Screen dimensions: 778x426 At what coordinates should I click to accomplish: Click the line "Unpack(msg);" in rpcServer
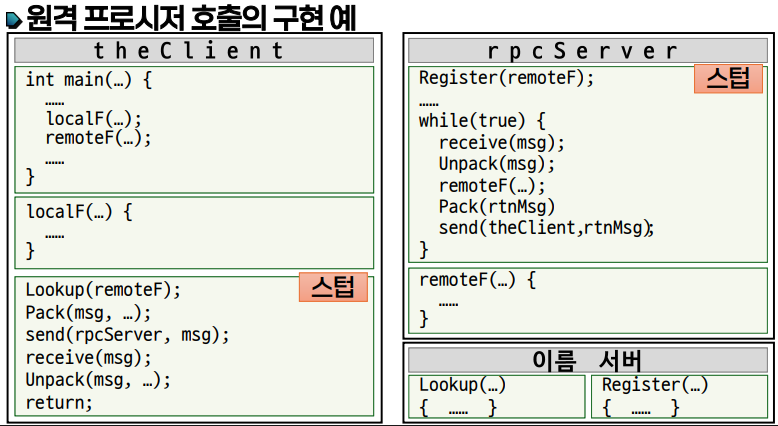tap(497, 164)
